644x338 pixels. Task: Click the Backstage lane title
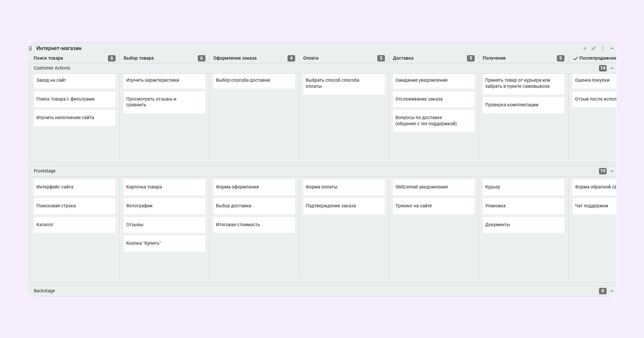click(x=44, y=291)
